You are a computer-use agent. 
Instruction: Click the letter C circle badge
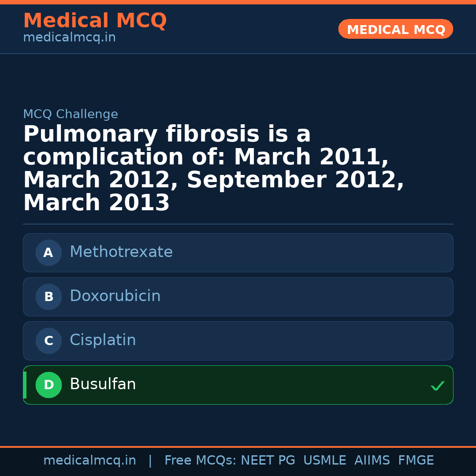tap(48, 341)
